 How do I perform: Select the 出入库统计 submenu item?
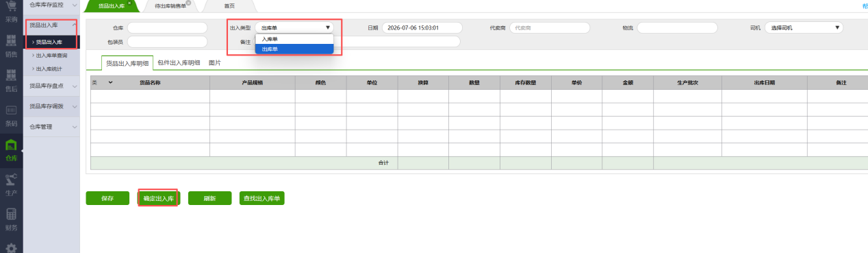(51, 69)
